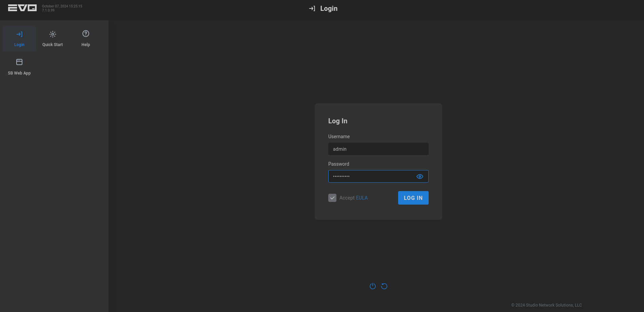Click the version number 7.1.0.99

[48, 11]
